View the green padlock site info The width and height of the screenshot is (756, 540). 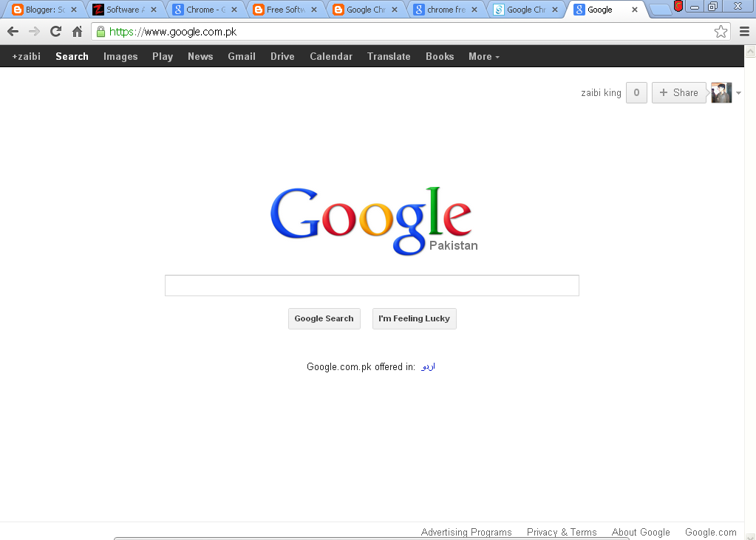point(101,32)
